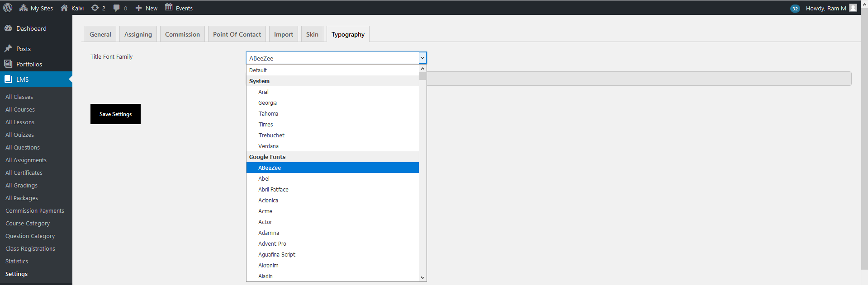Image resolution: width=868 pixels, height=285 pixels.
Task: Choose Default font option
Action: pos(332,70)
